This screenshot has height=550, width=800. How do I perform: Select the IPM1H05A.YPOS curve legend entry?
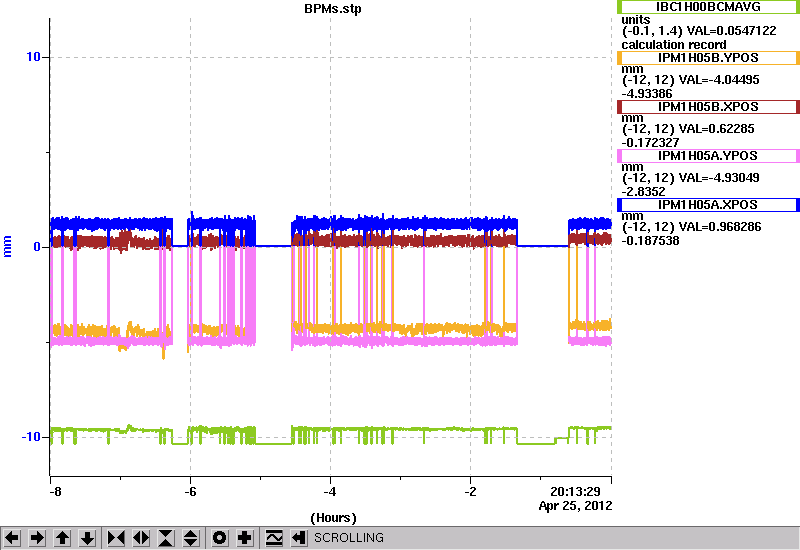pyautogui.click(x=708, y=156)
